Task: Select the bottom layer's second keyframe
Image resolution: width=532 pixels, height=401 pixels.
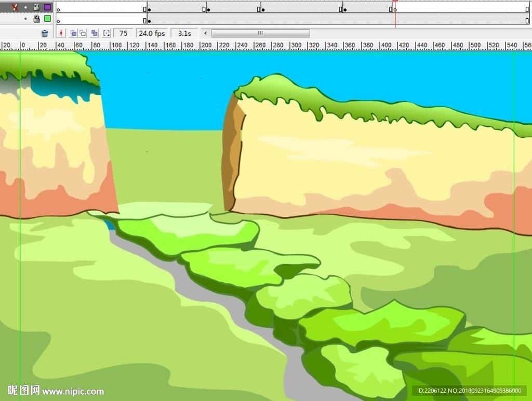Action: 150,21
